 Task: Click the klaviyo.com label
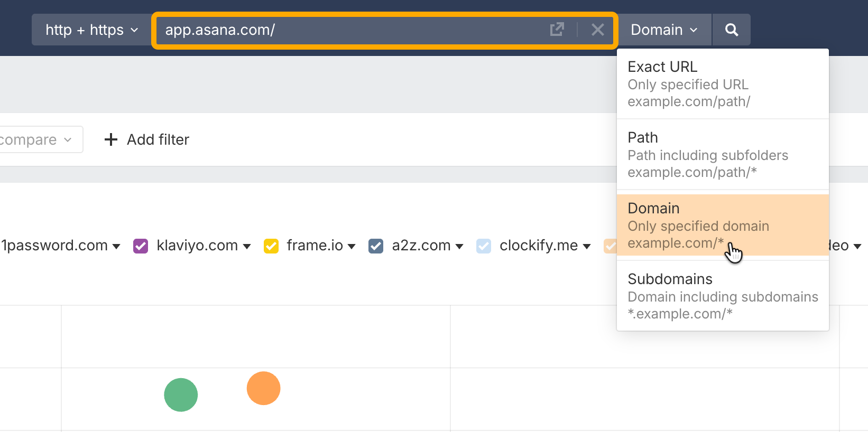(x=197, y=246)
